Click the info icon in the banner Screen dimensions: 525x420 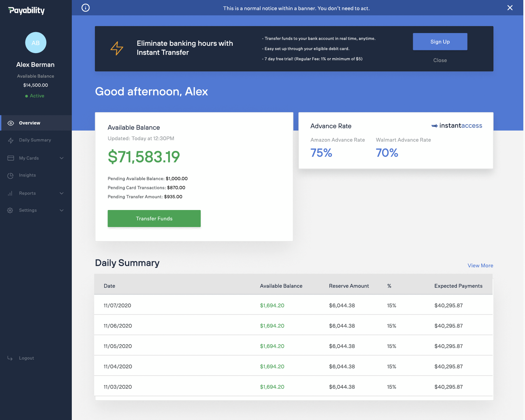point(85,8)
